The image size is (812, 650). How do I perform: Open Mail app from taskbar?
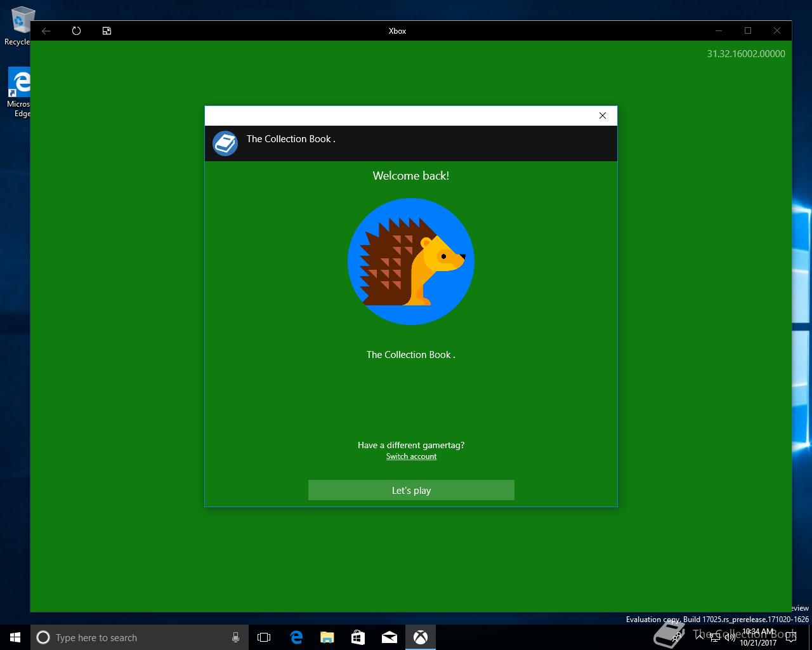point(390,637)
